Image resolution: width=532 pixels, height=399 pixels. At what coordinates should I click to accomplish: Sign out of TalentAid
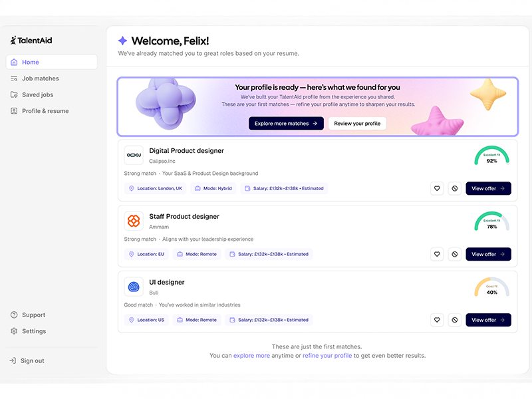32,361
